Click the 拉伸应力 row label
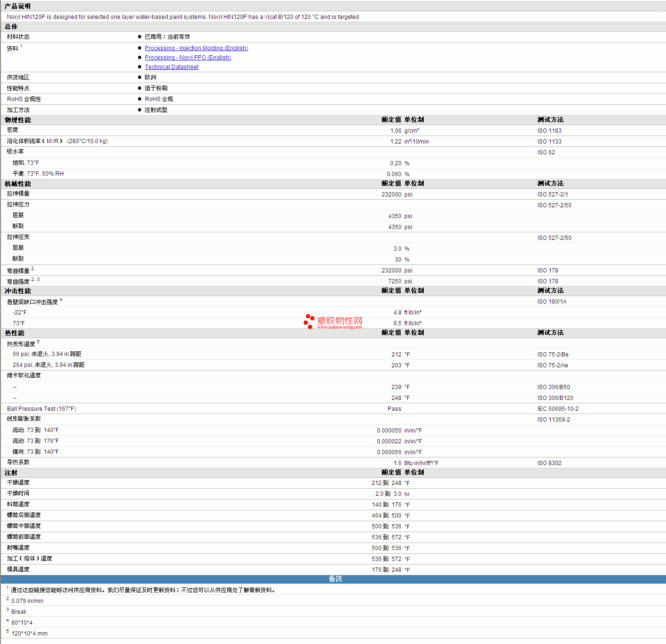 tap(18, 204)
